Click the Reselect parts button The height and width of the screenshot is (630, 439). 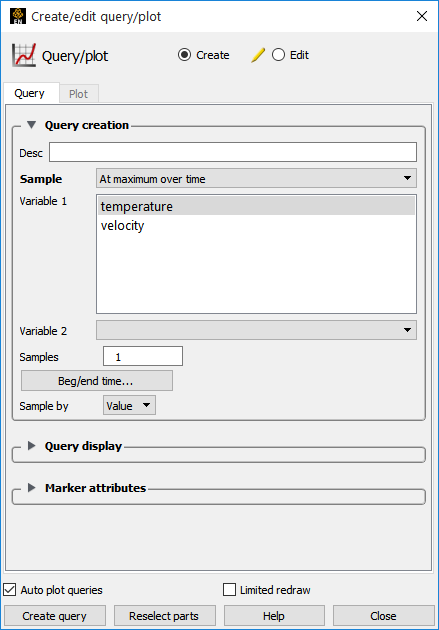(x=164, y=616)
